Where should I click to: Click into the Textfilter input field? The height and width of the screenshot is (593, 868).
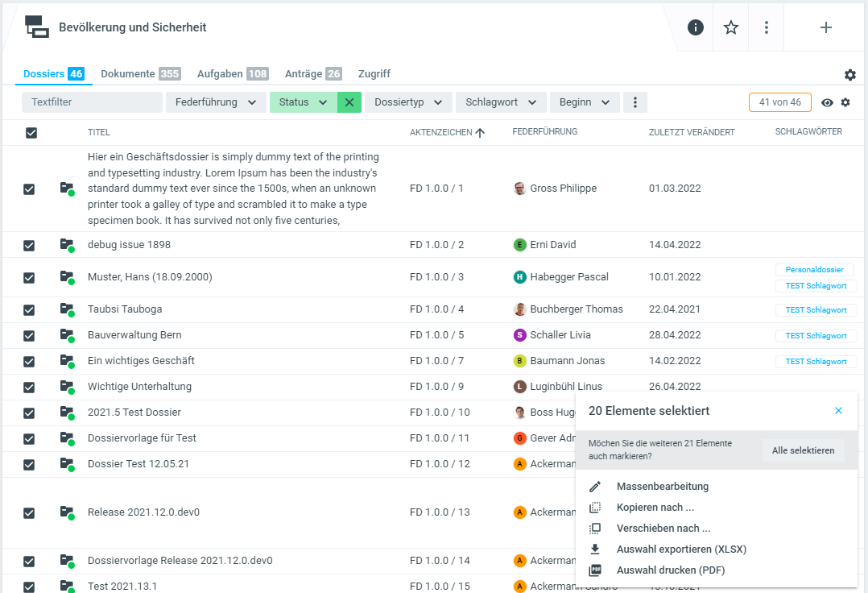(x=92, y=102)
